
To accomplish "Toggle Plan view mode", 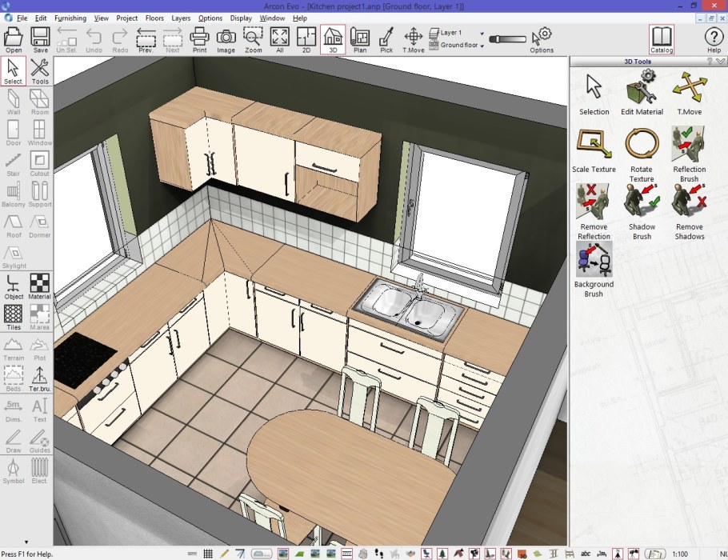I will click(x=360, y=37).
